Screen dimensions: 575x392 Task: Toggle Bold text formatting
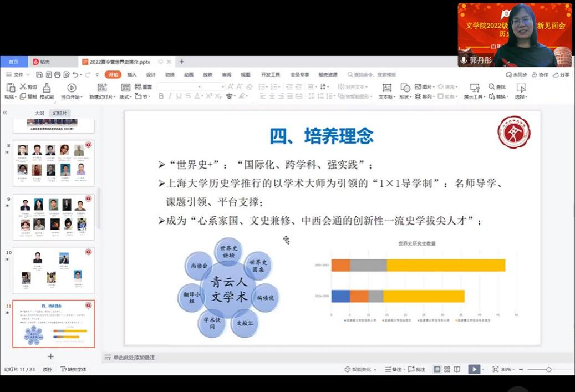pos(161,96)
